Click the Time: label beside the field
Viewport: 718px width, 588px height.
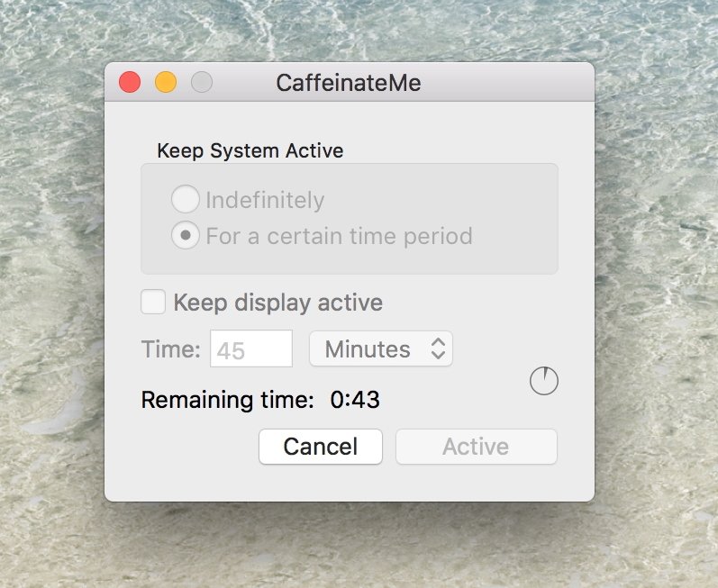(171, 349)
